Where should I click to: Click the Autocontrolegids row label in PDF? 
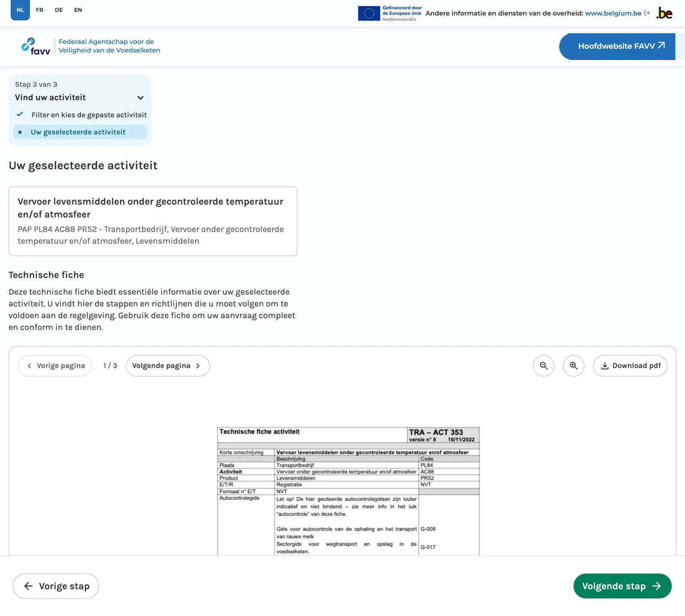(239, 498)
